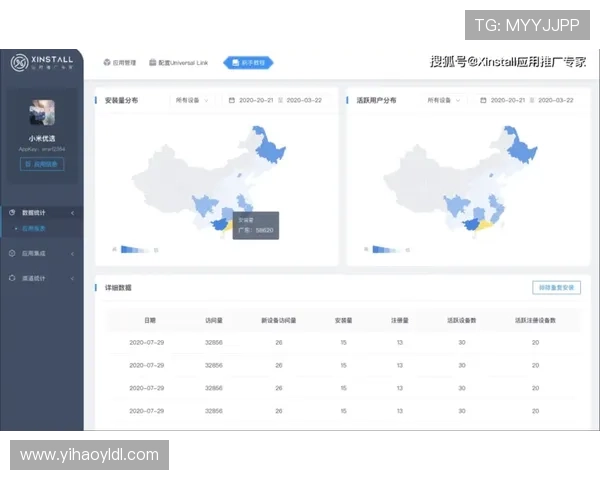
Task: Click the 注册量 column header
Action: (x=399, y=320)
